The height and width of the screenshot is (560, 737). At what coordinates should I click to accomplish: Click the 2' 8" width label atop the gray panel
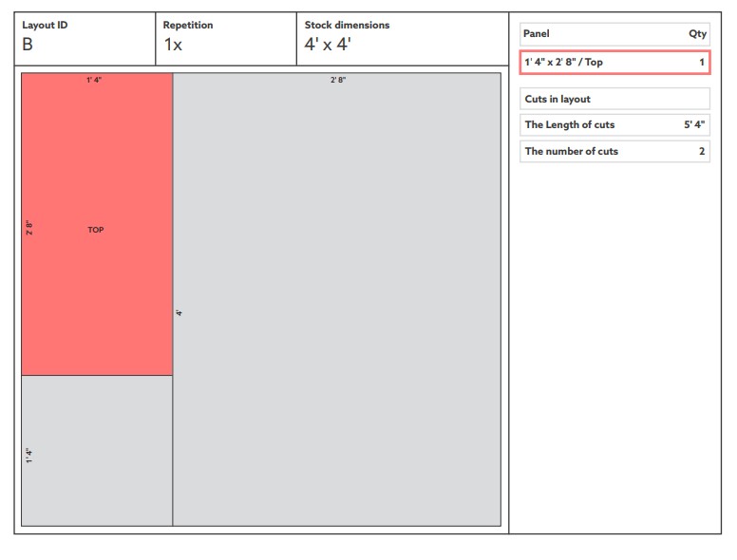[337, 81]
